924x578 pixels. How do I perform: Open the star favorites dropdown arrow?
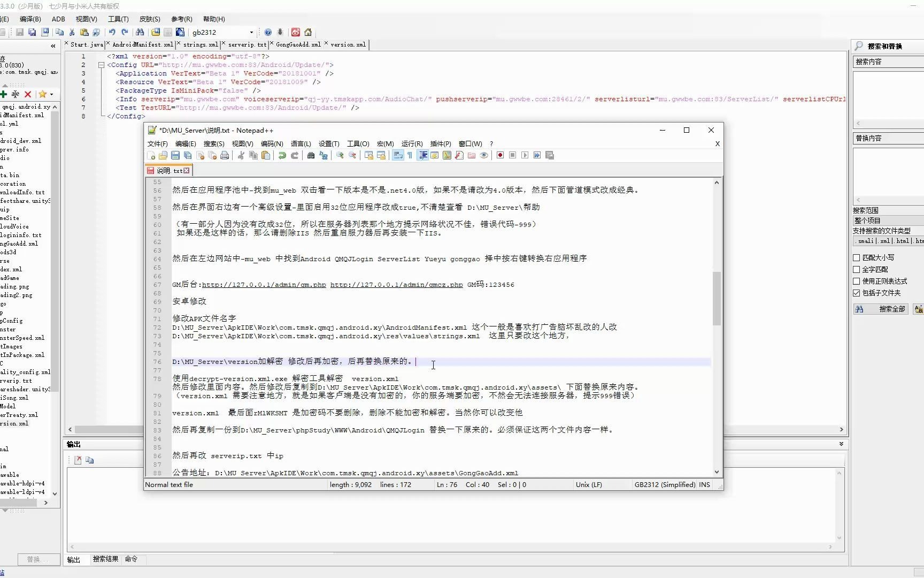[51, 94]
